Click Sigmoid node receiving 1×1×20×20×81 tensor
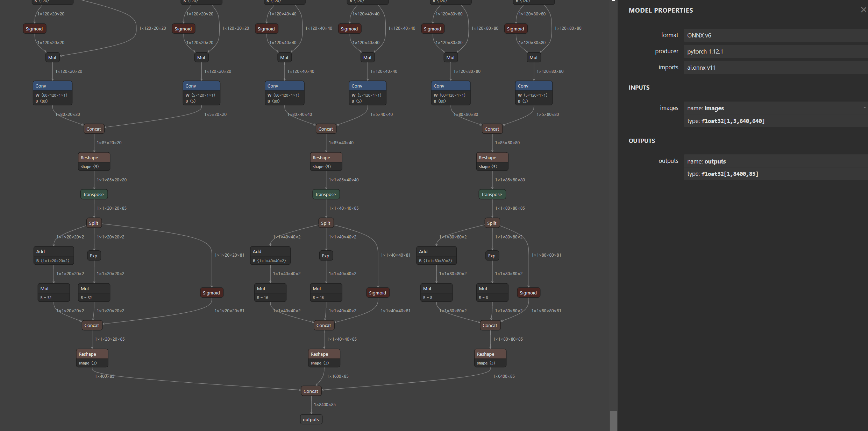 (211, 293)
